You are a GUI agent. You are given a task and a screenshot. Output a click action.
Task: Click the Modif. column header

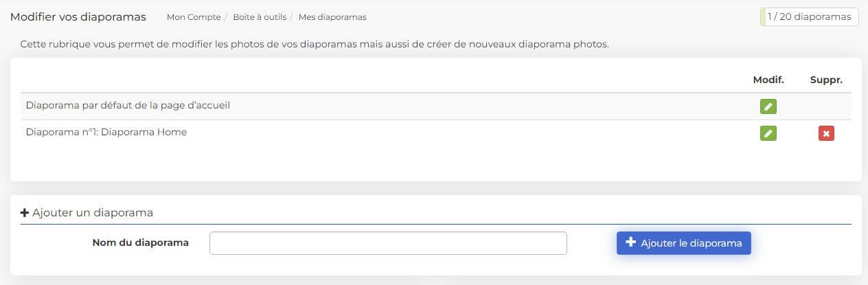768,80
